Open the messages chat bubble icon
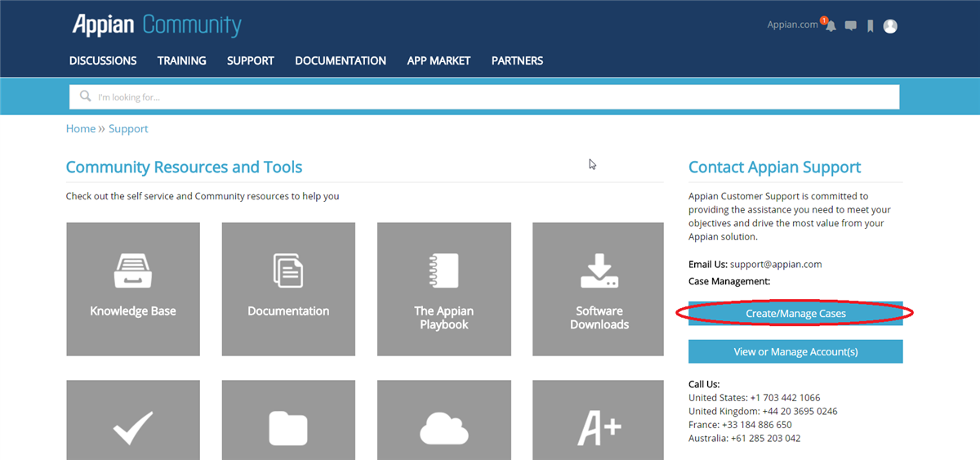The image size is (980, 460). [x=850, y=26]
